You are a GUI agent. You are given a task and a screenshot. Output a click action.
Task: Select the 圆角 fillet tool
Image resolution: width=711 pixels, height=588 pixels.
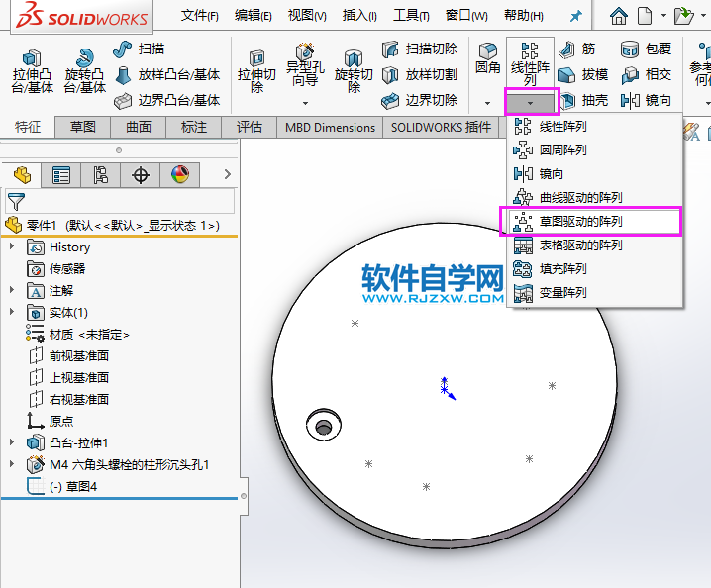487,52
